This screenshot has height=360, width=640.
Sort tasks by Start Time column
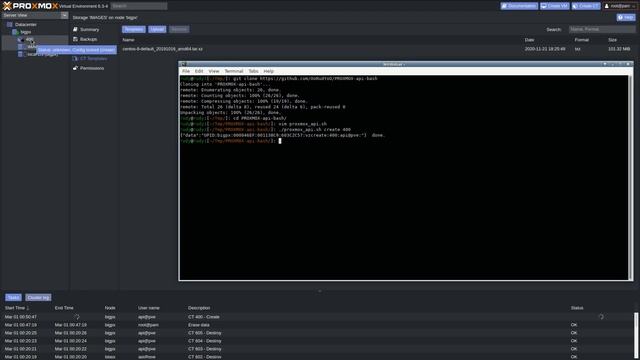click(x=17, y=308)
